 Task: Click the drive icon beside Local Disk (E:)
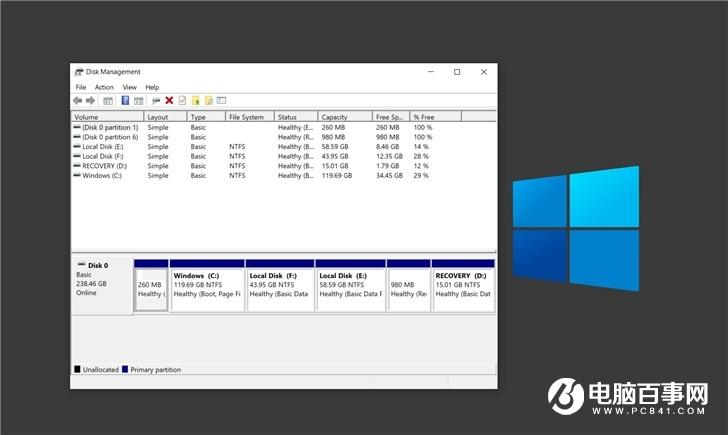tap(77, 146)
